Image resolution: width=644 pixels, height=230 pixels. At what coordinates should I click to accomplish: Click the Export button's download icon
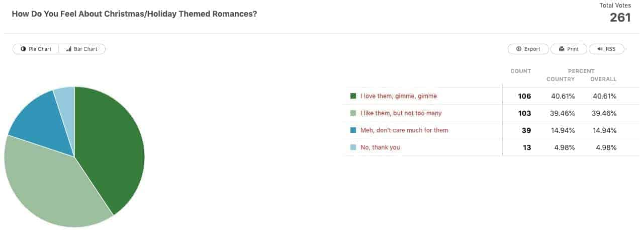[518, 49]
